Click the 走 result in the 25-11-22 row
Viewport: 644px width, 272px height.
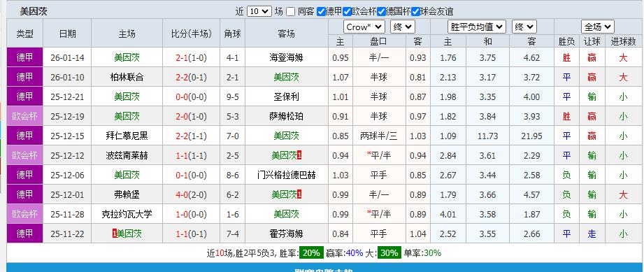592,234
